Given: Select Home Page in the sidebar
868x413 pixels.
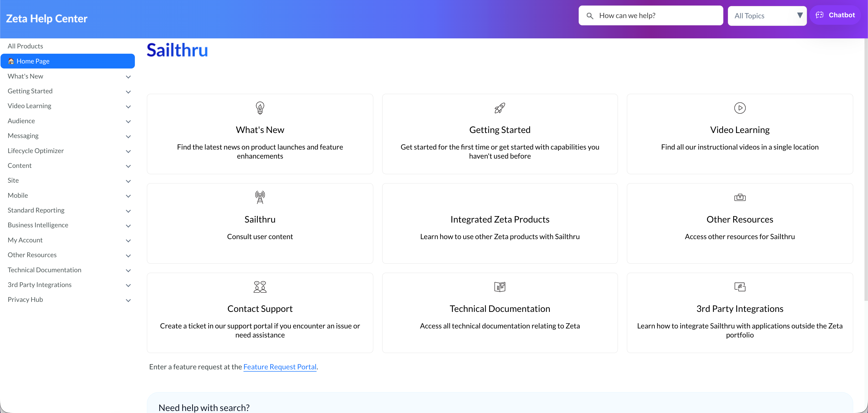Looking at the screenshot, I should (68, 61).
